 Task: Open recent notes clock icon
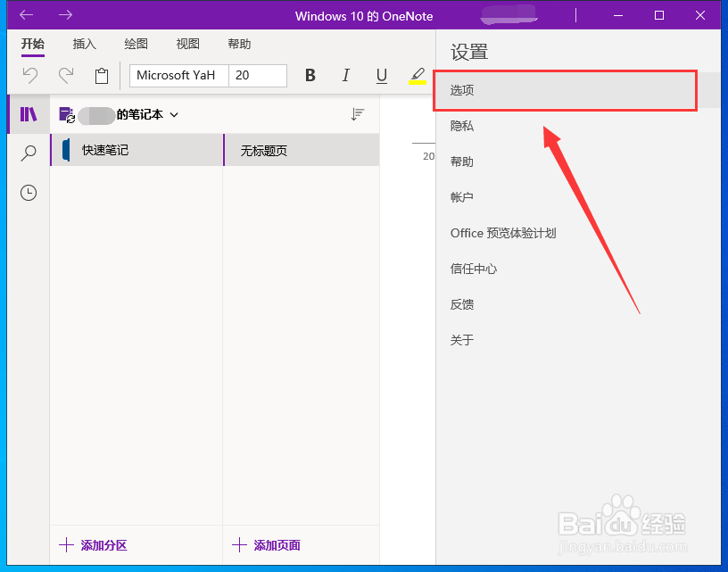pyautogui.click(x=29, y=192)
